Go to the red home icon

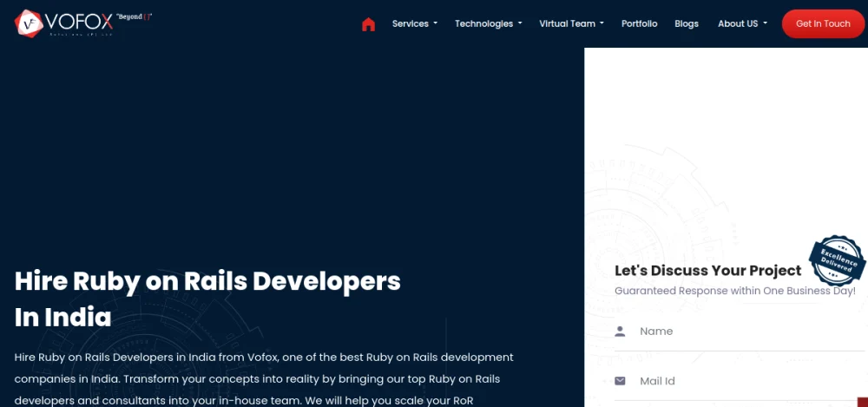coord(368,24)
